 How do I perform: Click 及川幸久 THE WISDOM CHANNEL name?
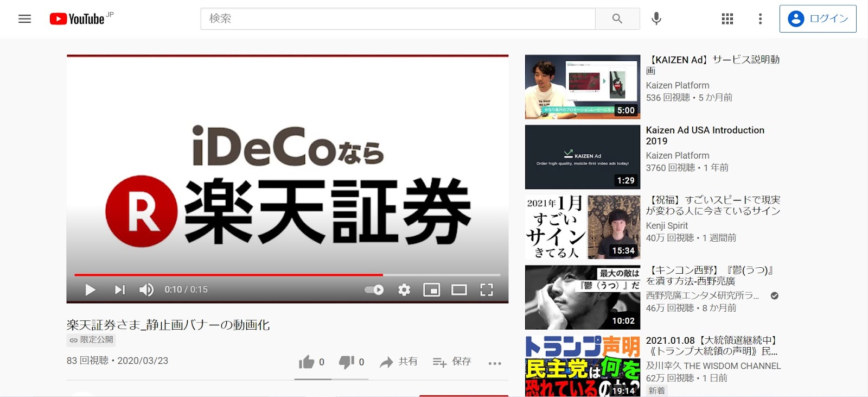[713, 366]
